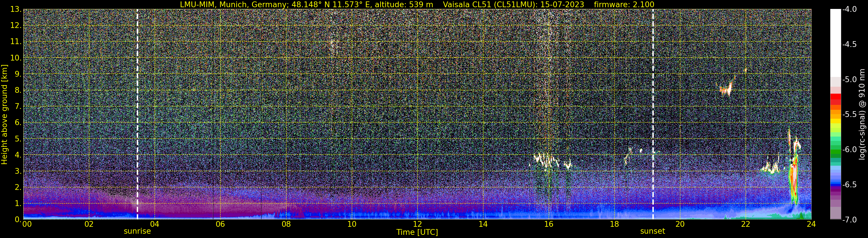Click the "14" tick on the time axis
Image resolution: width=868 pixels, height=238 pixels.
point(483,224)
